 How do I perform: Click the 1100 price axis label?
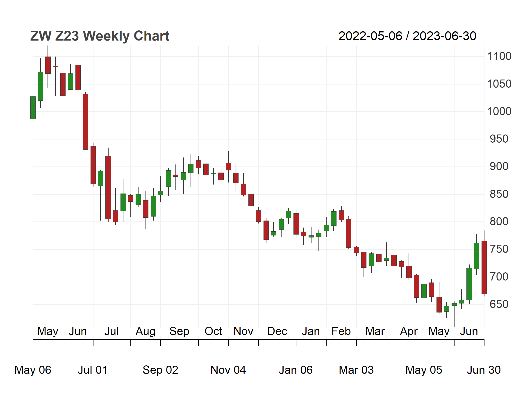(499, 56)
